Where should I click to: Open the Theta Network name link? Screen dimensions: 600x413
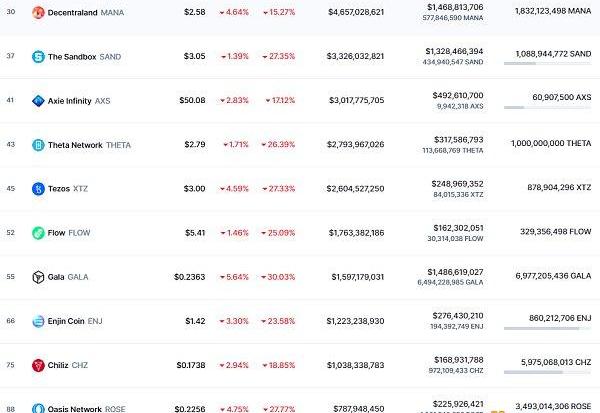click(x=75, y=145)
